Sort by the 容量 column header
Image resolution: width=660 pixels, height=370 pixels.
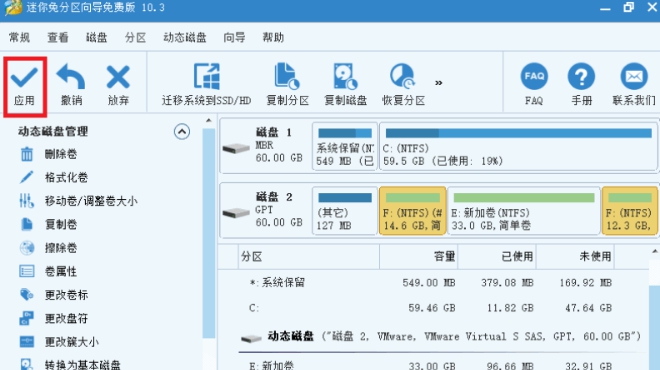419,256
